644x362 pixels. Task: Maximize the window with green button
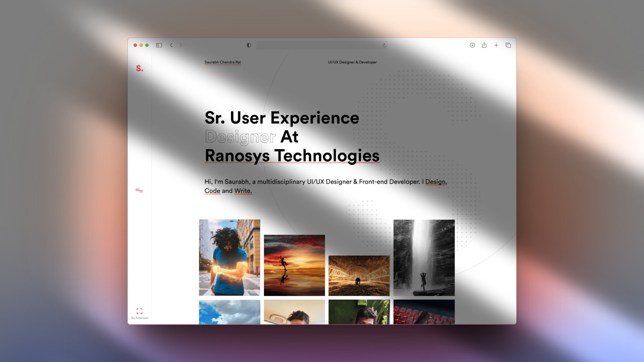(147, 45)
